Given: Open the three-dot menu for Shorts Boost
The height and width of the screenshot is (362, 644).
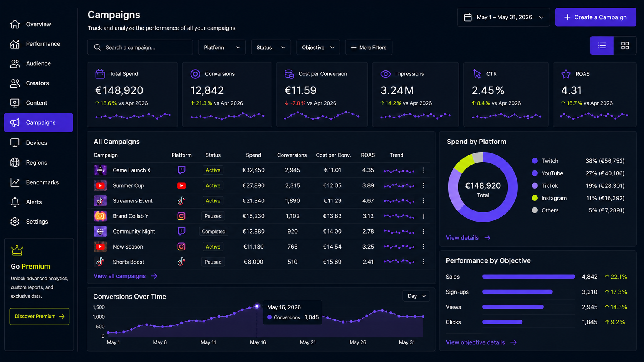Looking at the screenshot, I should (424, 262).
